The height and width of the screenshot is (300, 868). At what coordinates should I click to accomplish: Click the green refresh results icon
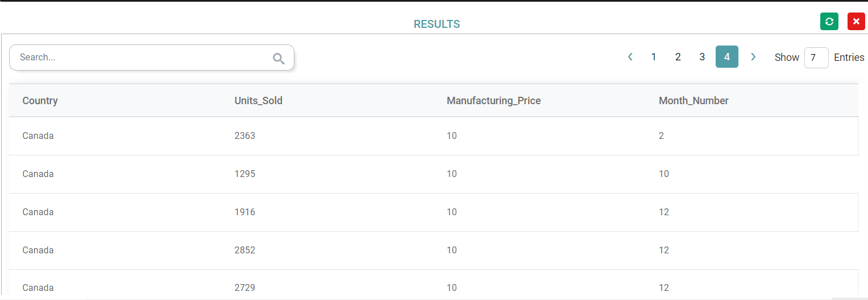829,22
